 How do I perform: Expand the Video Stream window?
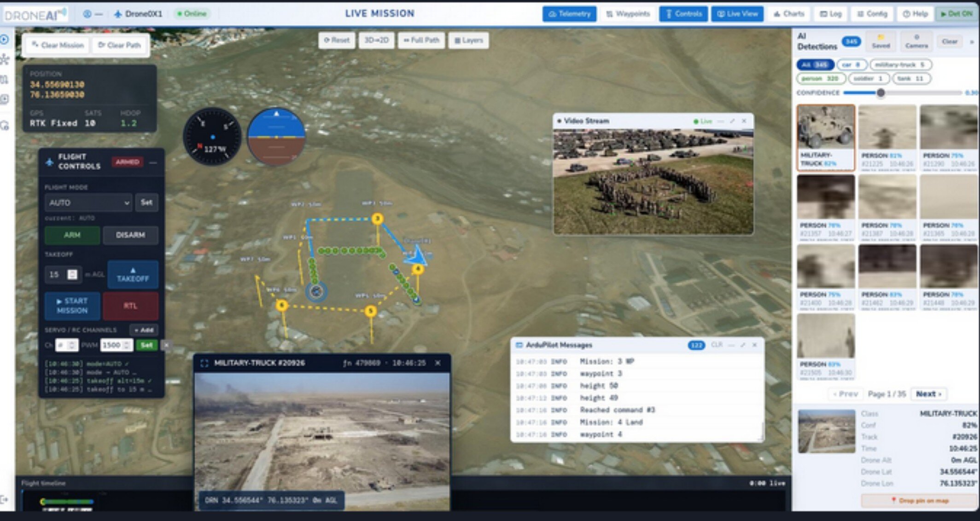tap(732, 121)
